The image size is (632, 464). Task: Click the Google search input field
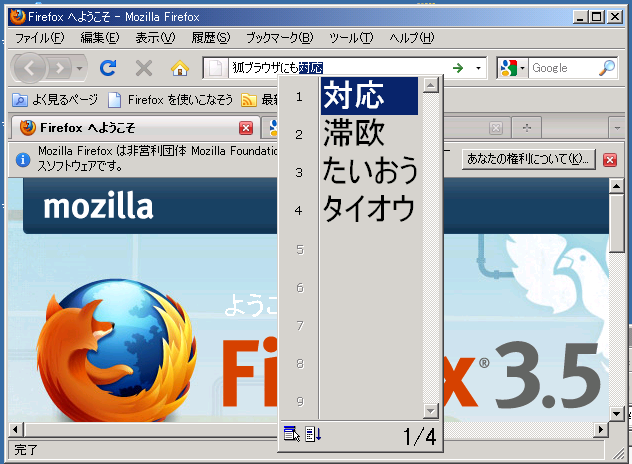pyautogui.click(x=563, y=68)
